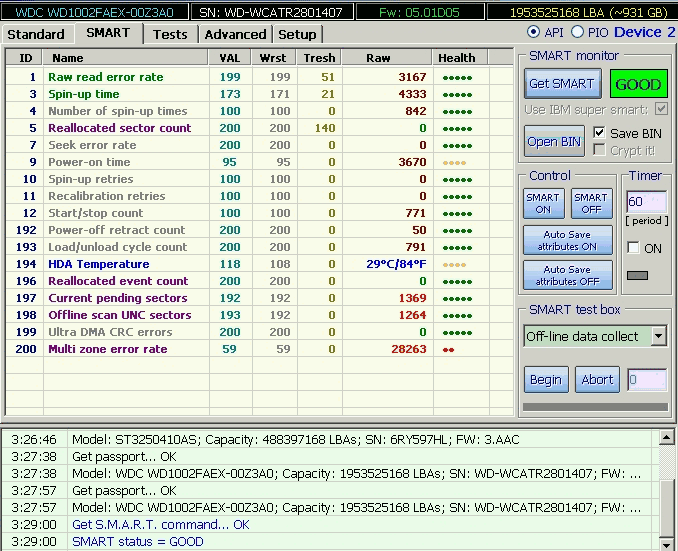Click Auto Save attributes ON
The height and width of the screenshot is (551, 678).
click(x=567, y=240)
